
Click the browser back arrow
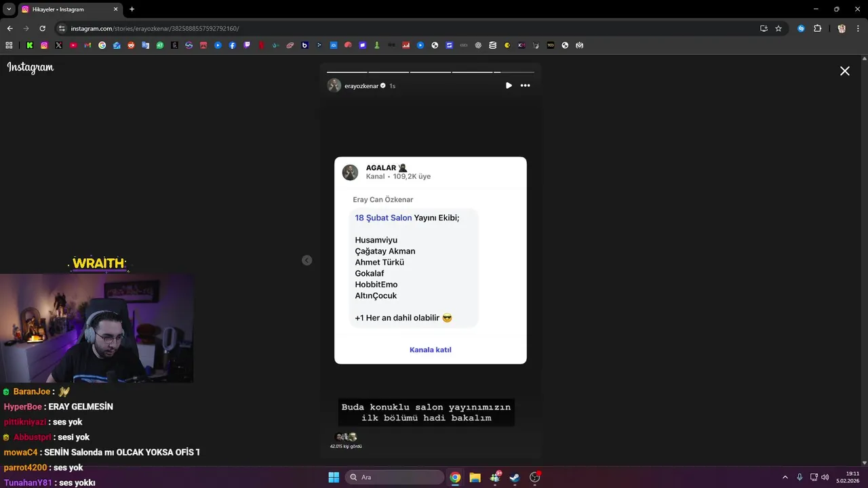click(x=9, y=28)
